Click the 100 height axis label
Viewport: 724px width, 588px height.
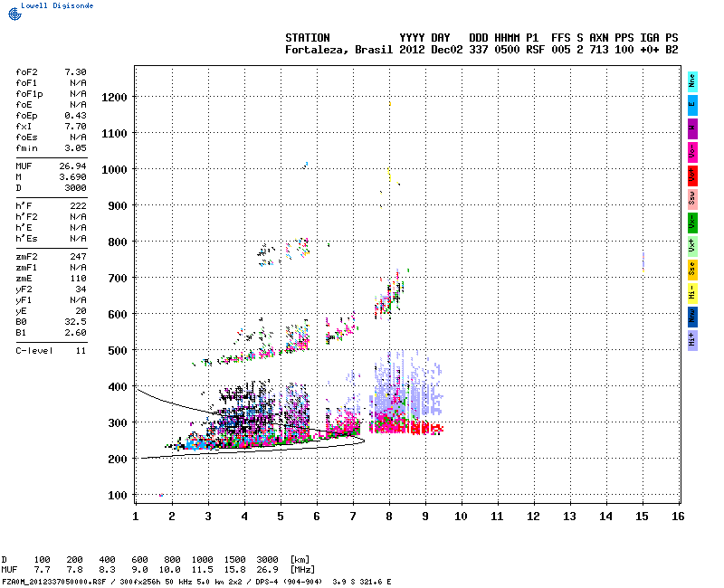click(118, 496)
